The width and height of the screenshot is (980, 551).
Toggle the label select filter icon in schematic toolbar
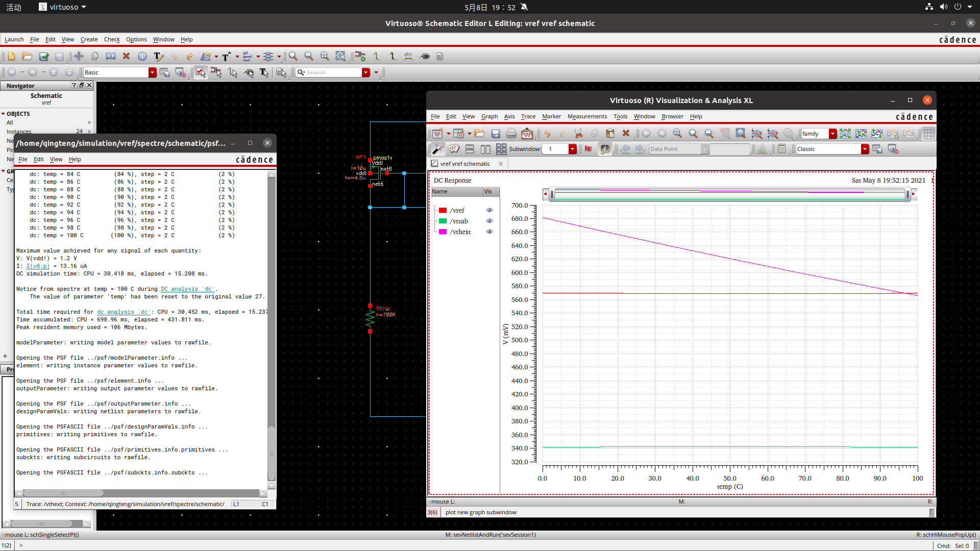click(264, 72)
